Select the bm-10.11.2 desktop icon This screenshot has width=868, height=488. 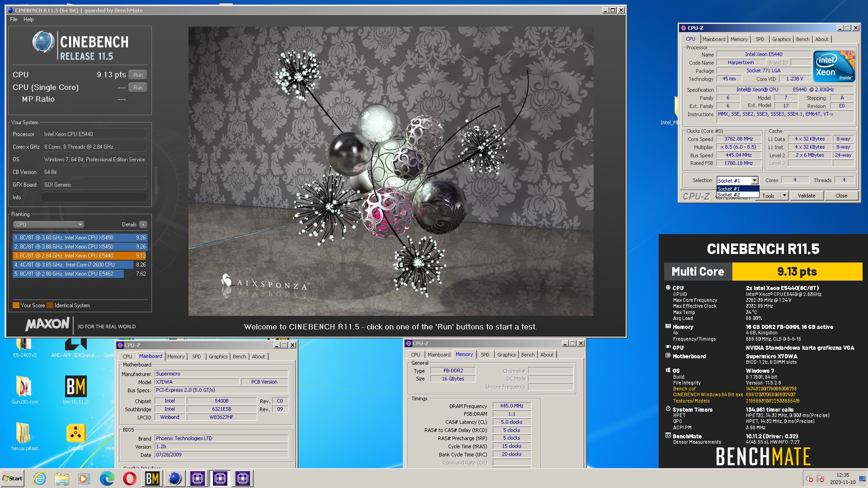point(75,389)
